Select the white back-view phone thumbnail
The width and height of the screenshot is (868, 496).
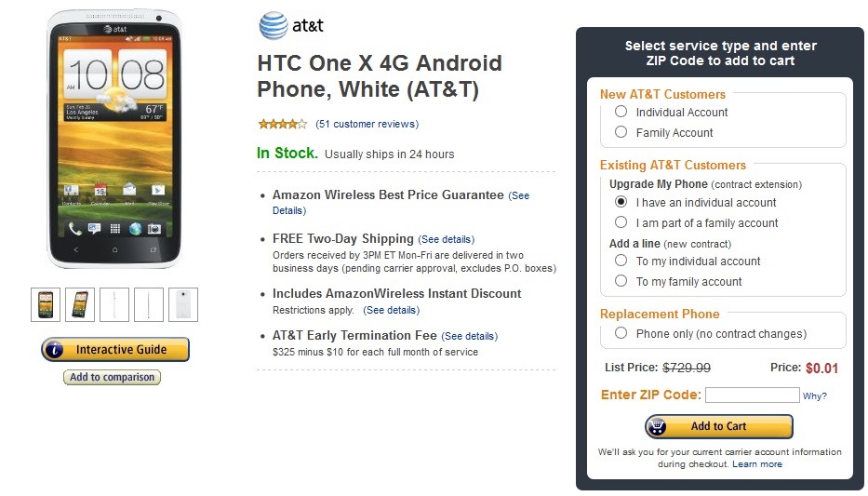pyautogui.click(x=183, y=304)
